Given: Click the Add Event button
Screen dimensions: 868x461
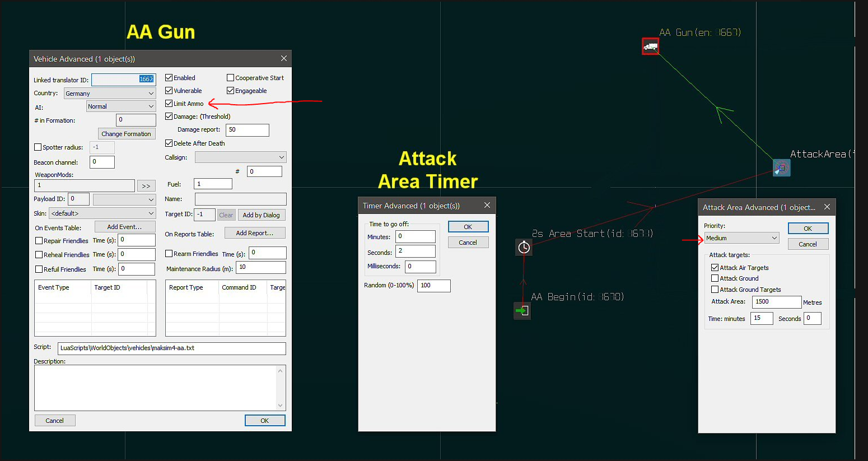Looking at the screenshot, I should (x=125, y=227).
